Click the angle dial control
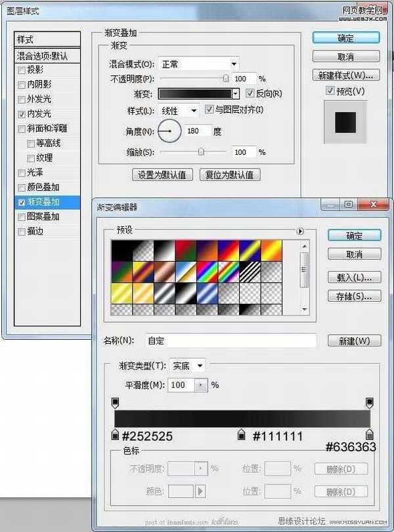Screen dimensions: 394x532 [x=169, y=131]
